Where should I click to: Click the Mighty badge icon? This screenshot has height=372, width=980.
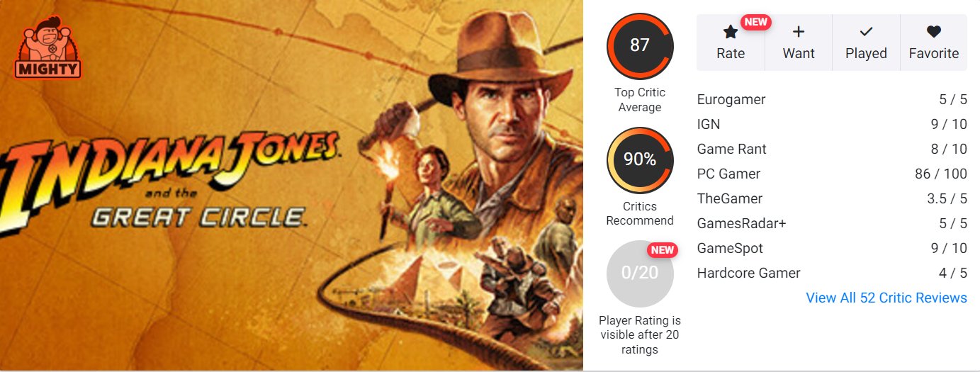tap(48, 48)
